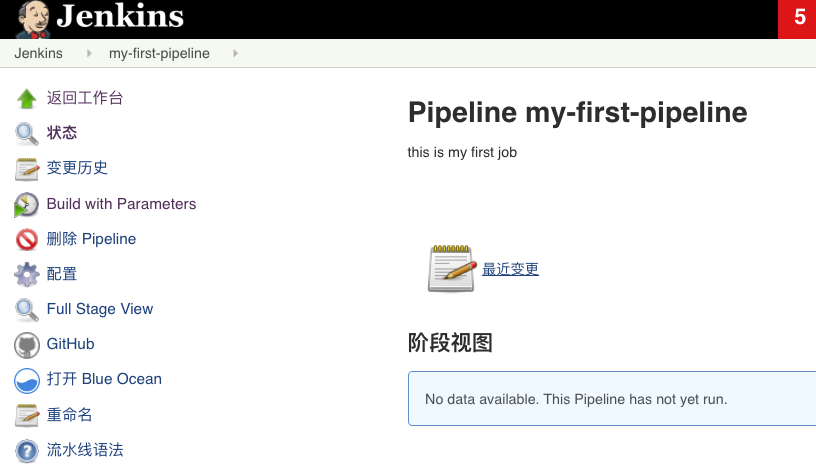This screenshot has width=816, height=476.
Task: Click the magnifier icon for Full Stage View
Action: pos(27,310)
